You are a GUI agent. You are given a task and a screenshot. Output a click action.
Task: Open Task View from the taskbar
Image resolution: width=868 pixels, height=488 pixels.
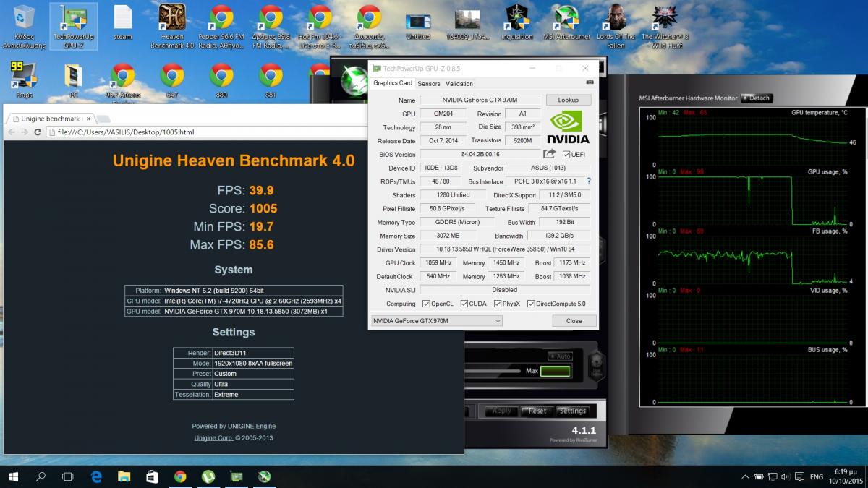point(67,476)
